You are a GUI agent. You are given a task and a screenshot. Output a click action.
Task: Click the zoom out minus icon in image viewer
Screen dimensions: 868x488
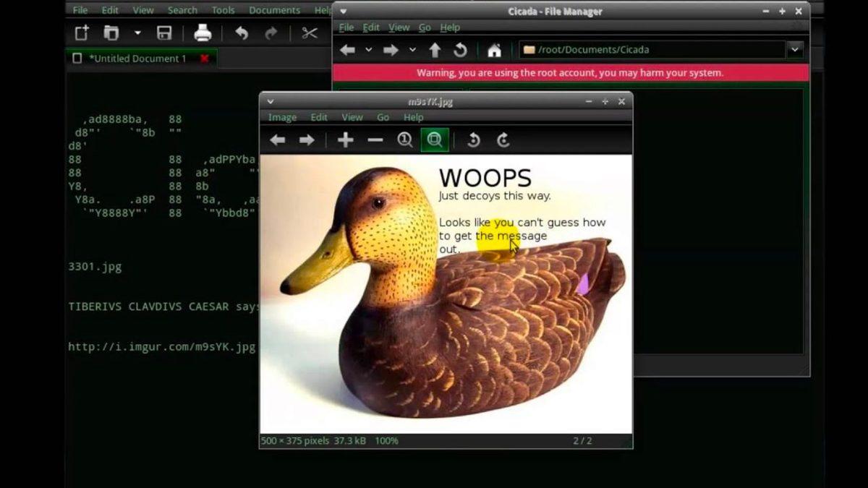[375, 140]
